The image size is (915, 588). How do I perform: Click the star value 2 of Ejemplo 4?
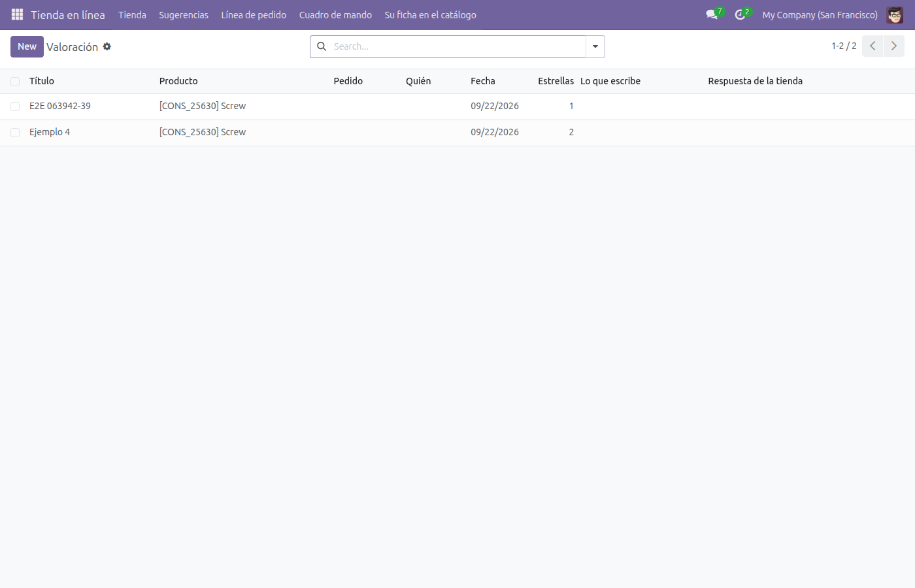571,132
